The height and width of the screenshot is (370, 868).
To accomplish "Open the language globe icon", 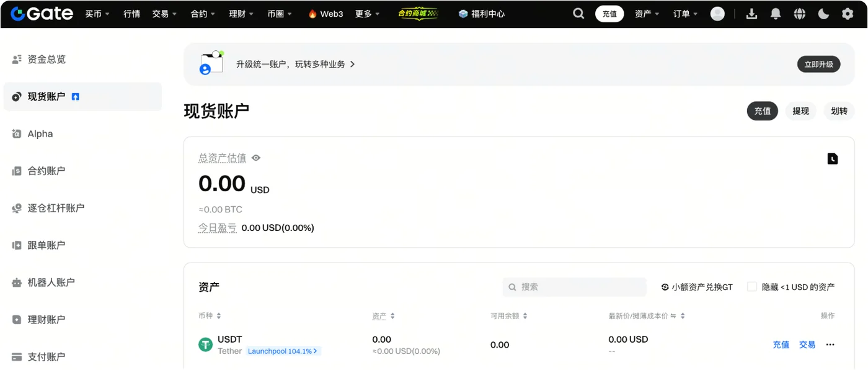I will click(x=800, y=14).
